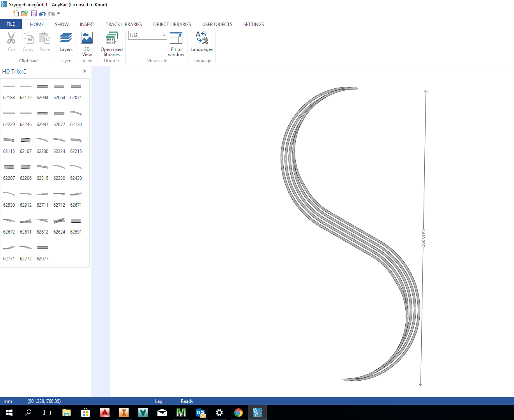Select curved track 62530
The image size is (514, 420).
click(9, 199)
